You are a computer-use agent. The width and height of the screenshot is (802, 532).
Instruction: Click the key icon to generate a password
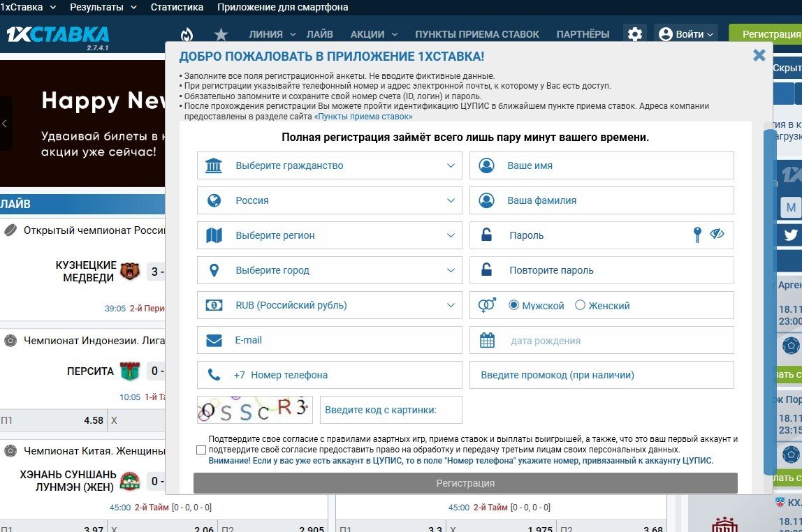[697, 235]
